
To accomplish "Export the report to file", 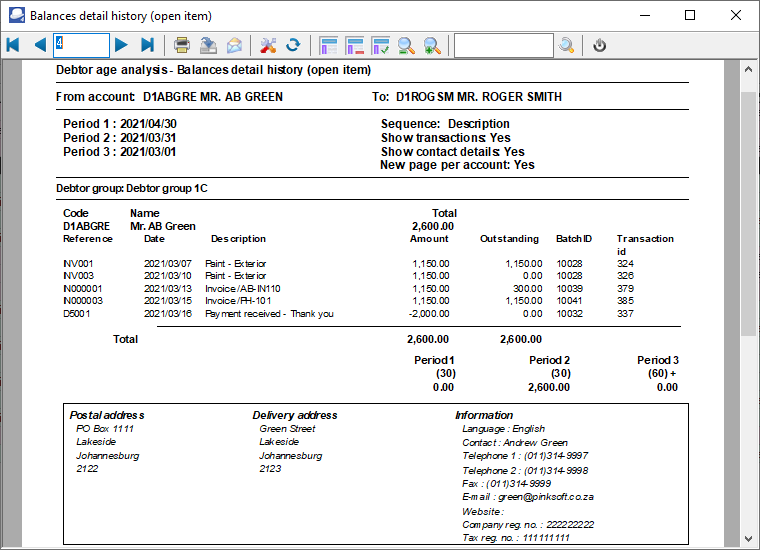I will (x=208, y=45).
